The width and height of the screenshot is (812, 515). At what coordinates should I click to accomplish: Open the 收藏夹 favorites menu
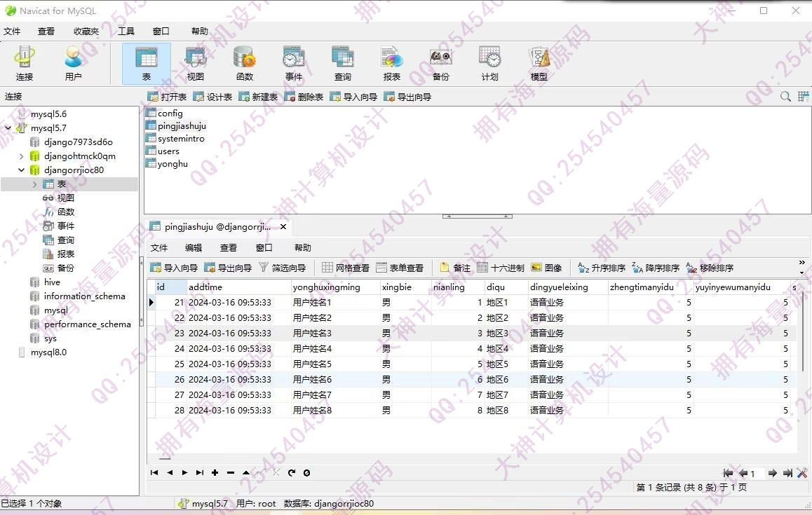tap(86, 31)
